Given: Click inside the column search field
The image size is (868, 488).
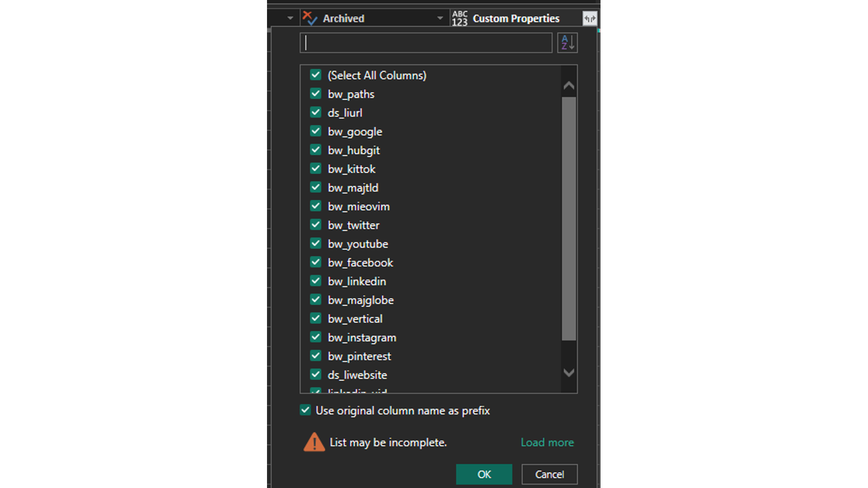Looking at the screenshot, I should (x=426, y=43).
